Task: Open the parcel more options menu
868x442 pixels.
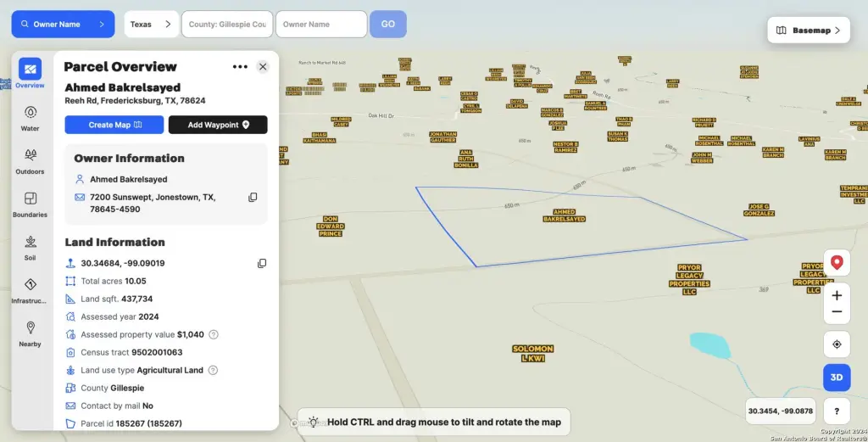Action: [240, 67]
